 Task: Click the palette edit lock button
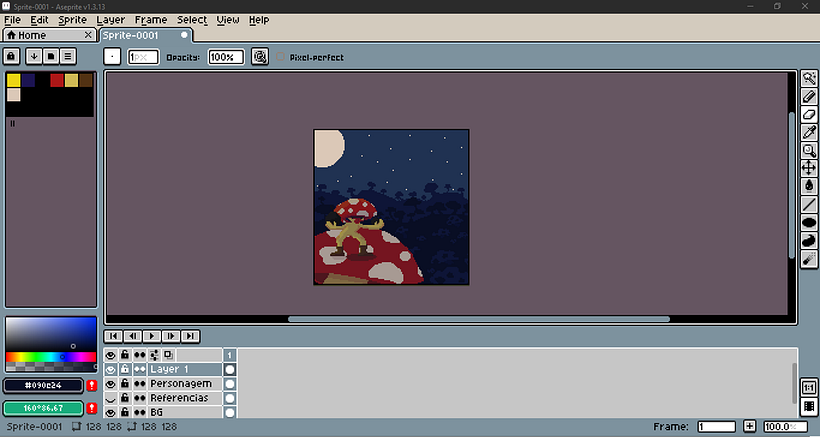pos(12,56)
